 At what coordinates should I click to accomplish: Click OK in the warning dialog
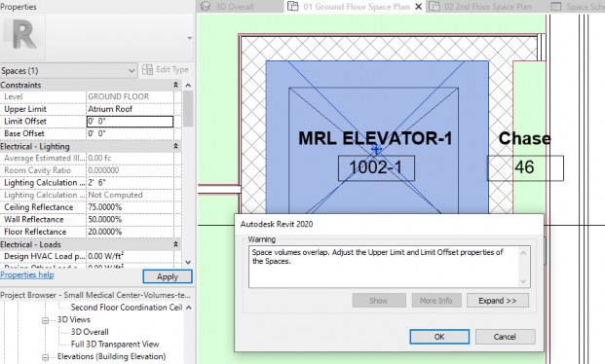click(x=439, y=337)
